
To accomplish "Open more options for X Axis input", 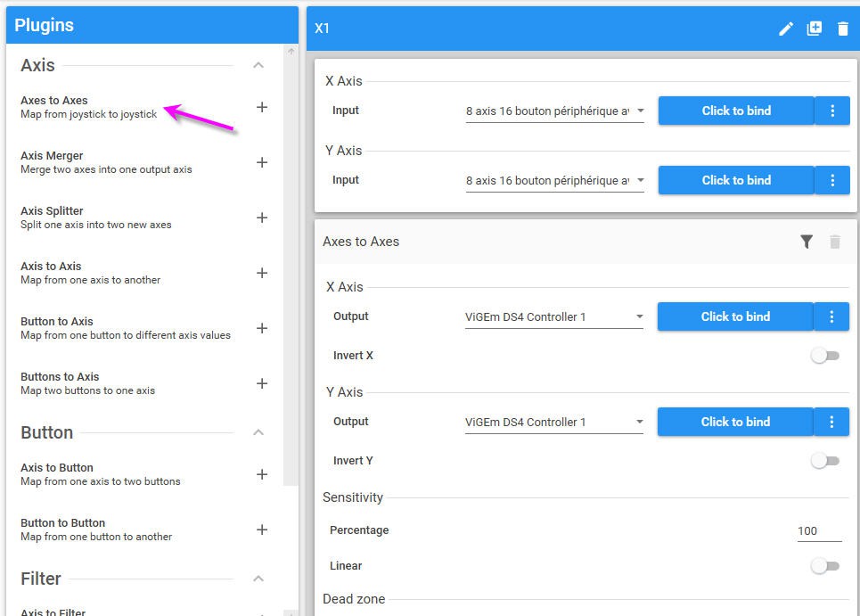I will tap(832, 111).
